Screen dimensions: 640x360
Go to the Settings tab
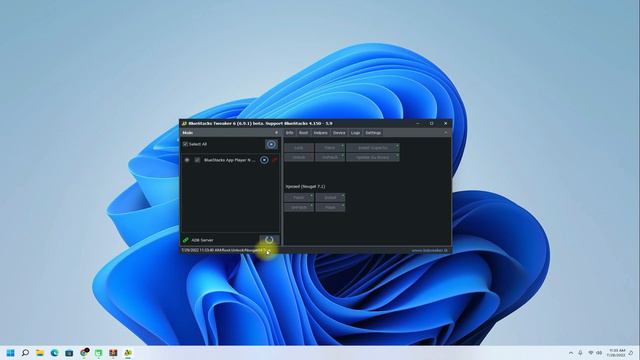click(373, 133)
